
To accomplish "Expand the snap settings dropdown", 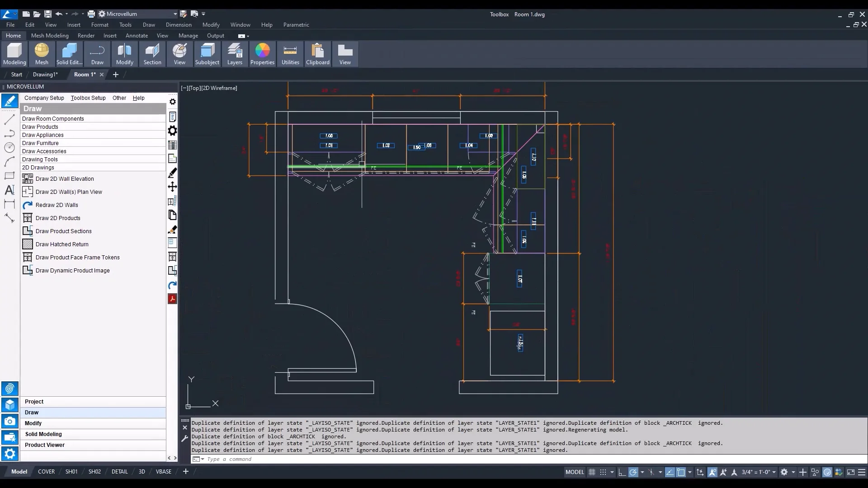I will tap(612, 472).
